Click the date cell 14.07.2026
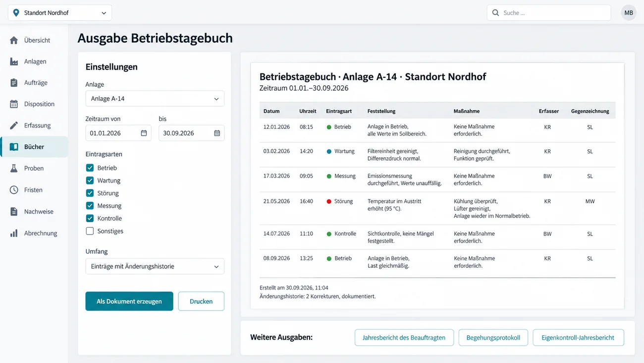Viewport: 644px width, 363px height. (x=276, y=234)
